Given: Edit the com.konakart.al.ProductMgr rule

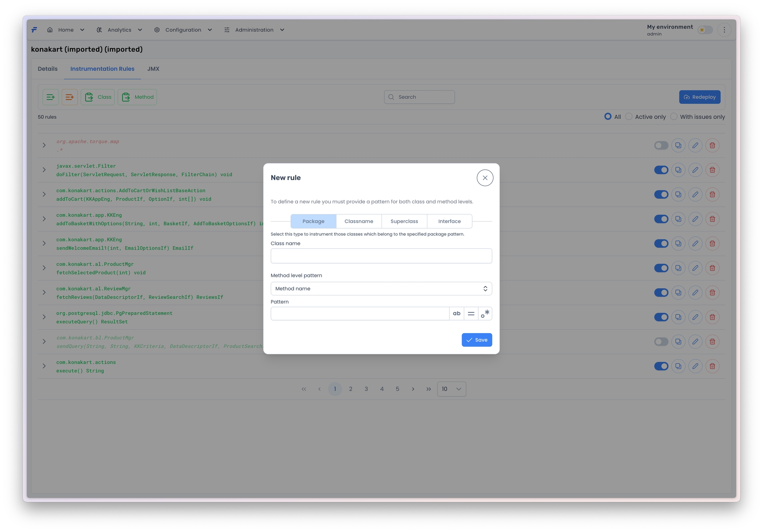Looking at the screenshot, I should pos(695,268).
